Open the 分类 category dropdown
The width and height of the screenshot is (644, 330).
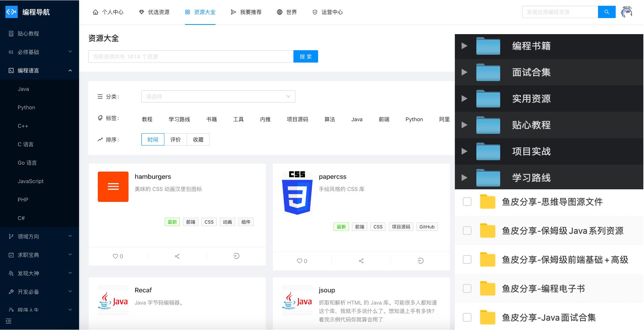218,96
